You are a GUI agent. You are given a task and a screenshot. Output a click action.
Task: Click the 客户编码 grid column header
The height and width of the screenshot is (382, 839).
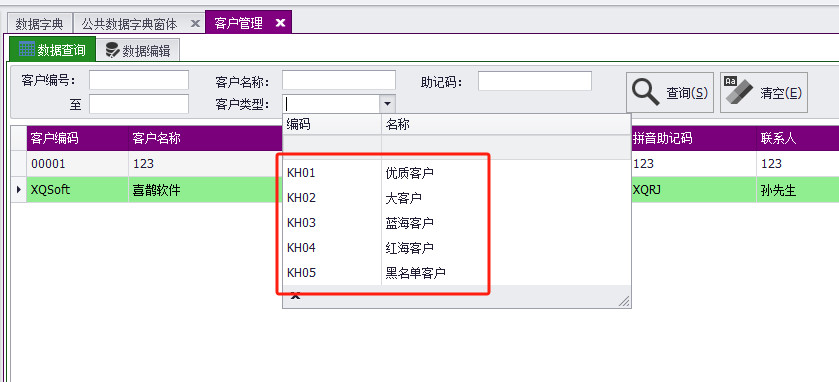[78, 139]
